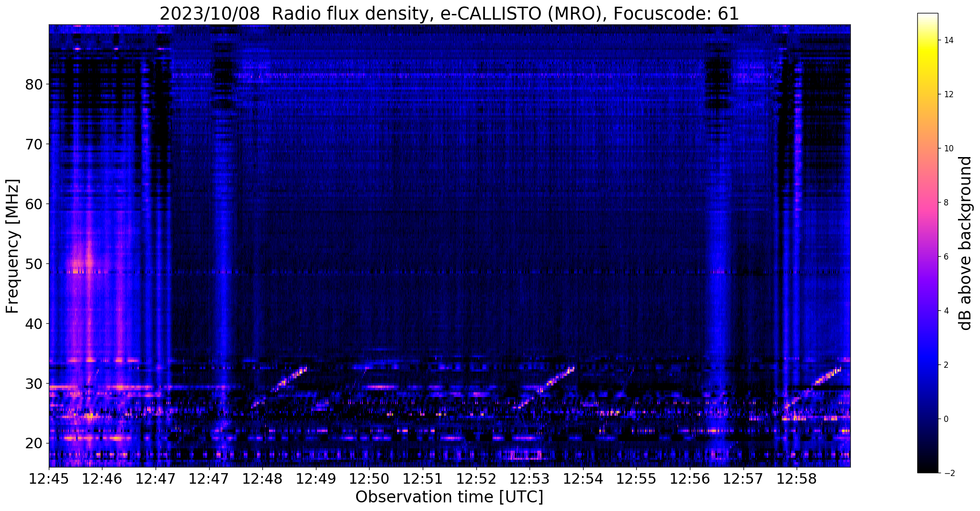The width and height of the screenshot is (980, 511).
Task: Click the 50 MHz frequency tick label
Action: point(34,264)
